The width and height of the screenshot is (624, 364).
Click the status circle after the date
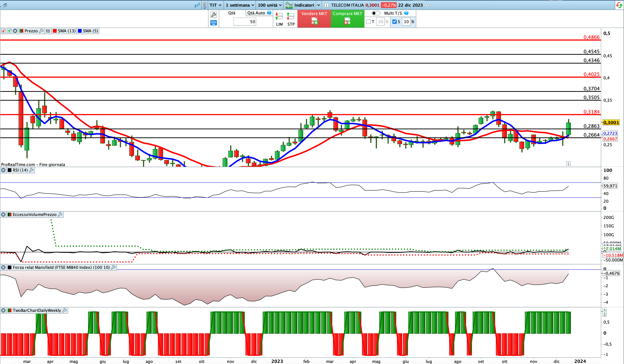[x=426, y=5]
